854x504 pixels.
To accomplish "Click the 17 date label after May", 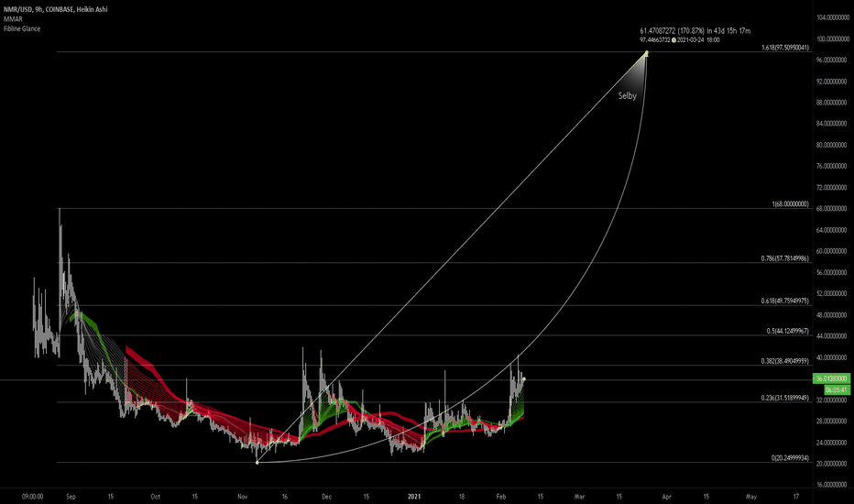I will point(796,497).
